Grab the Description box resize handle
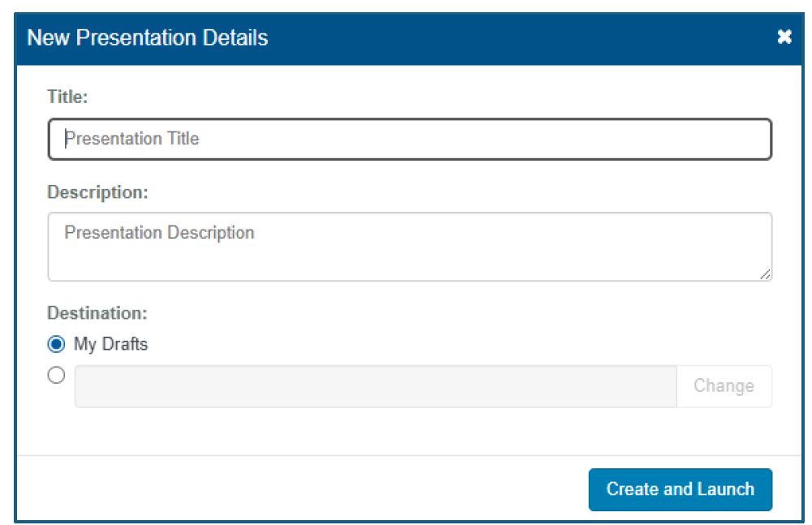The width and height of the screenshot is (812, 525). (x=765, y=274)
